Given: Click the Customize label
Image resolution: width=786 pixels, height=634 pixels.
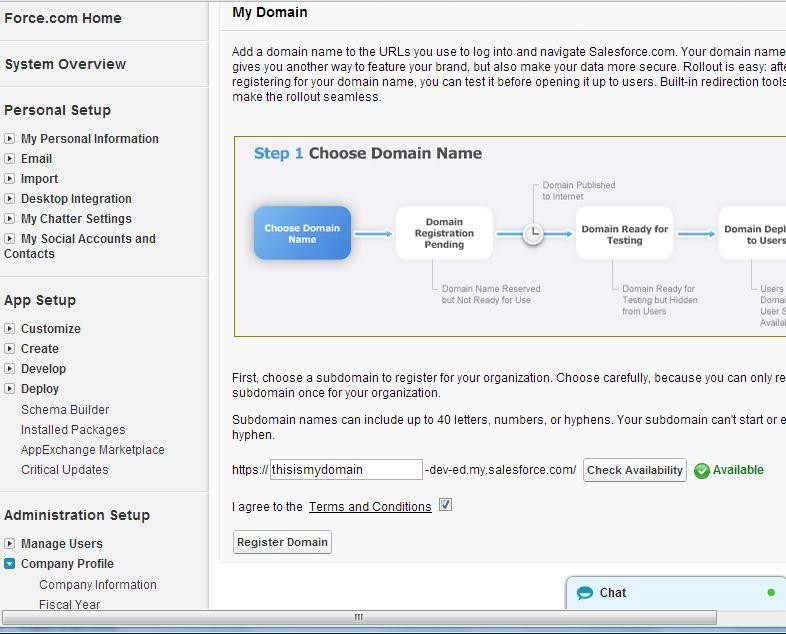Looking at the screenshot, I should click(51, 329).
